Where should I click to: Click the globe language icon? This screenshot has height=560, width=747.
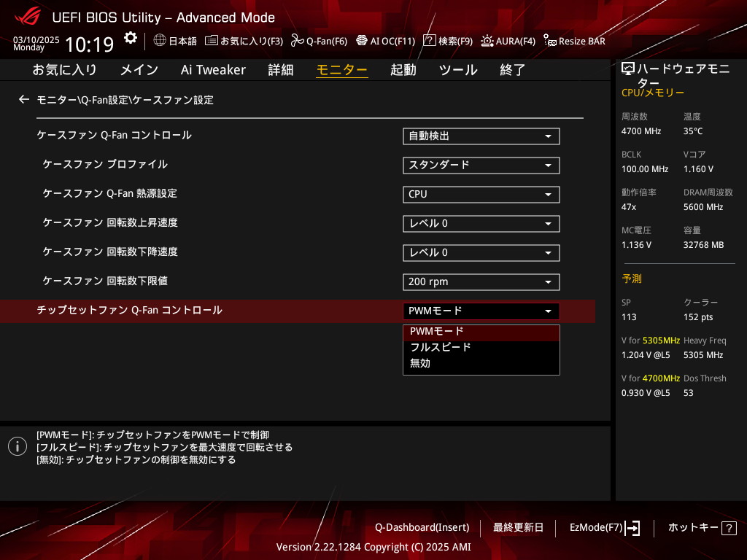point(160,40)
